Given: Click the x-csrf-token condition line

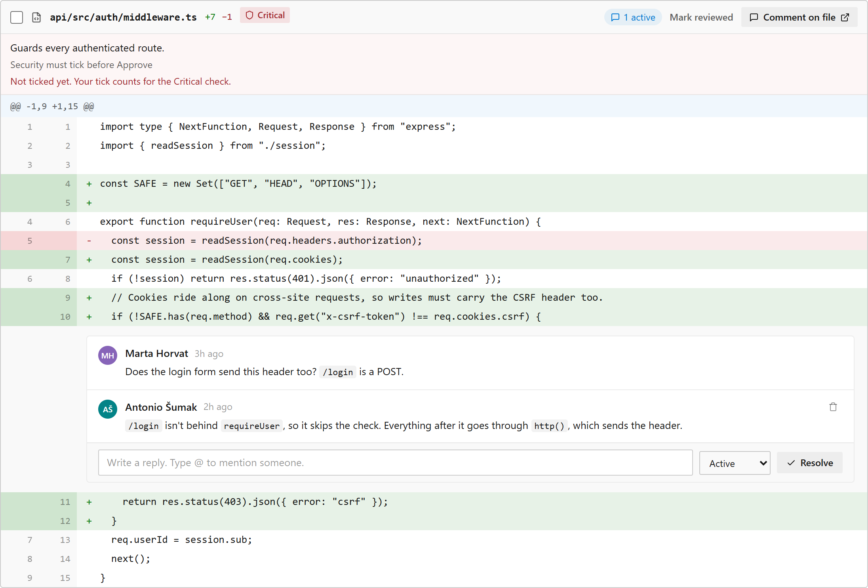Looking at the screenshot, I should tap(434, 317).
